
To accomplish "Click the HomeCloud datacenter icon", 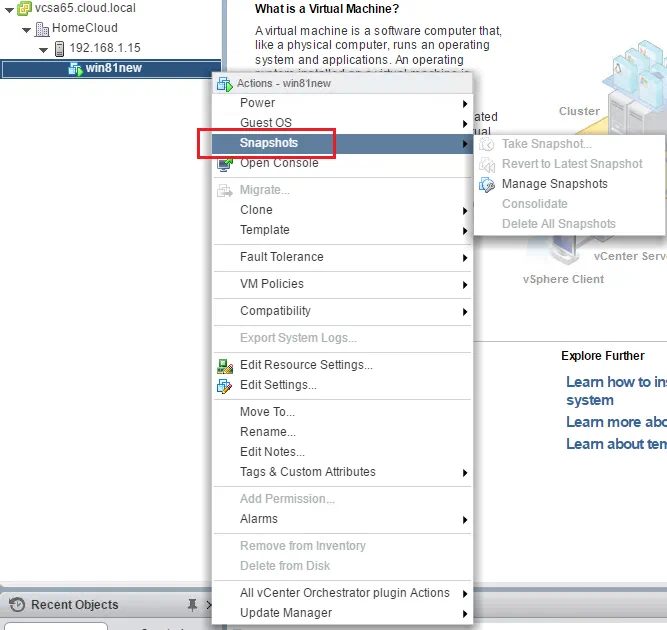I will click(42, 29).
